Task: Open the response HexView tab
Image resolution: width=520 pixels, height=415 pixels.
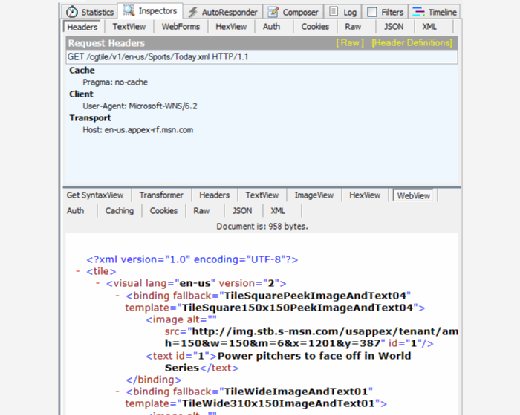Action: tap(365, 195)
